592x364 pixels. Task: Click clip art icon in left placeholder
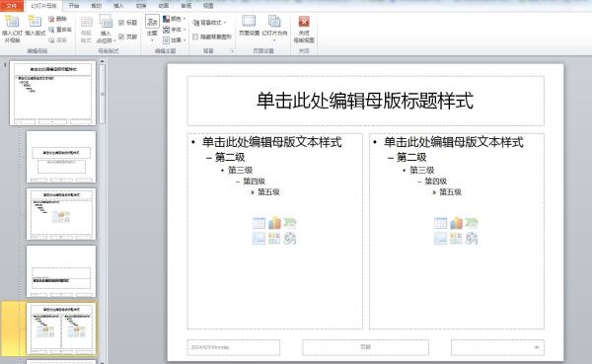coord(274,239)
